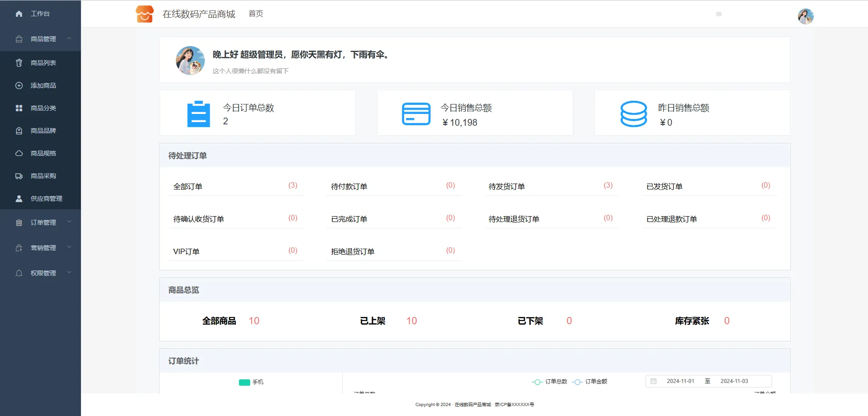Click the 商品列表 sidebar icon
The height and width of the screenshot is (416, 868).
(19, 63)
